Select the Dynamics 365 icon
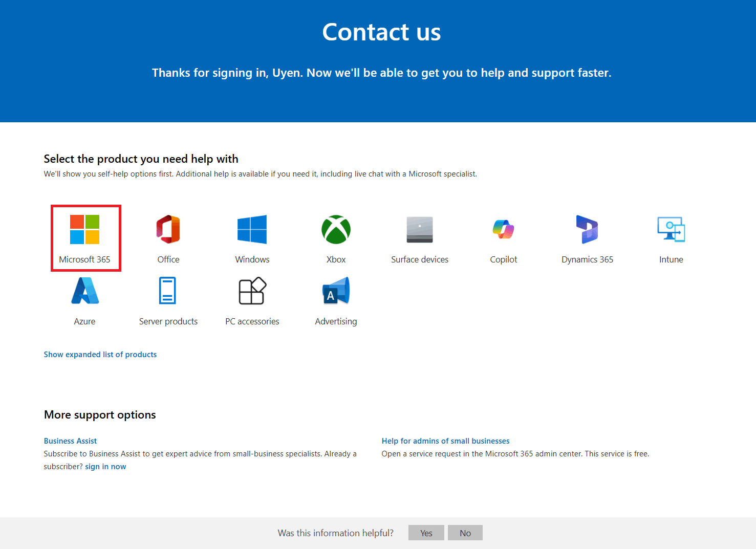The width and height of the screenshot is (756, 549). click(x=587, y=229)
